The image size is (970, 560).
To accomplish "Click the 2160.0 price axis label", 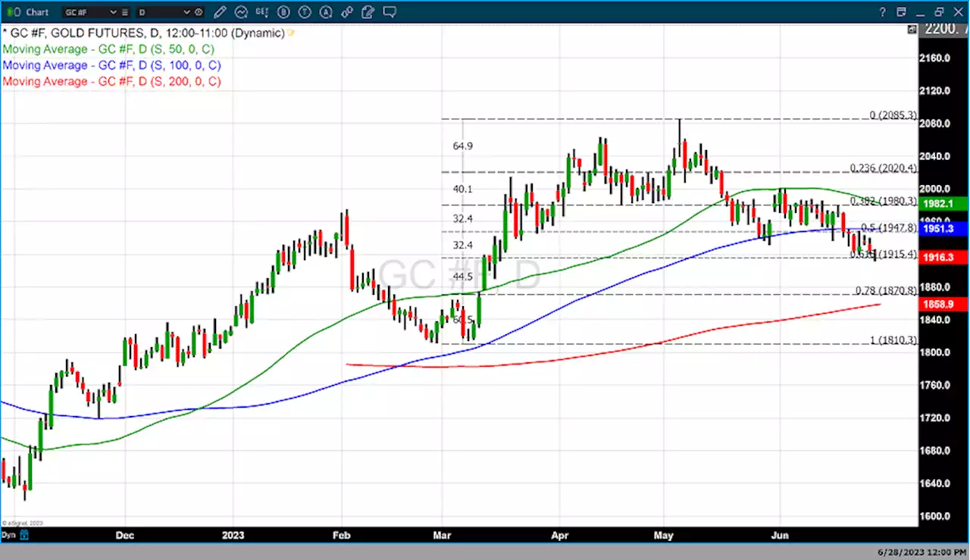I will coord(934,58).
